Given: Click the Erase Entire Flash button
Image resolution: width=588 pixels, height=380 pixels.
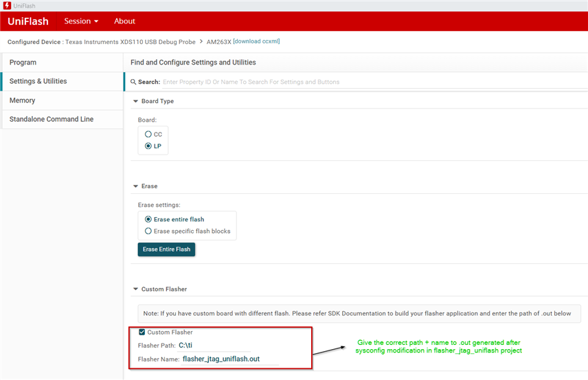Looking at the screenshot, I should (x=166, y=249).
